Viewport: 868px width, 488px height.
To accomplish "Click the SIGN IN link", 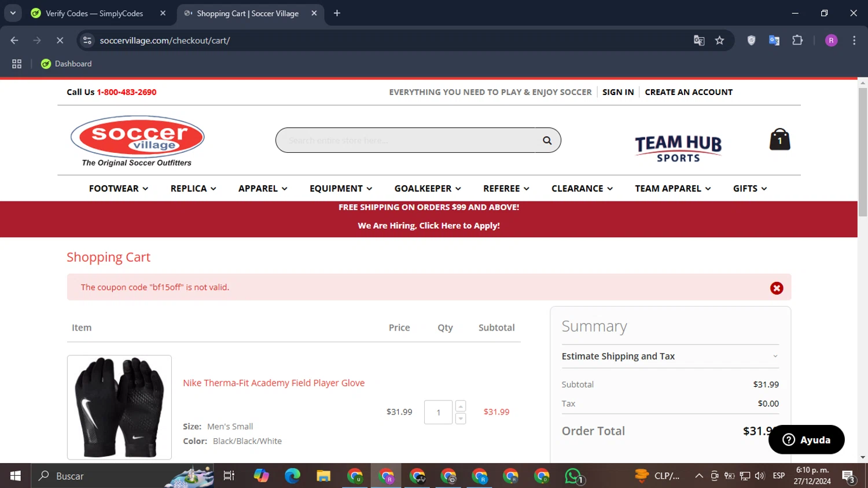I will [618, 92].
